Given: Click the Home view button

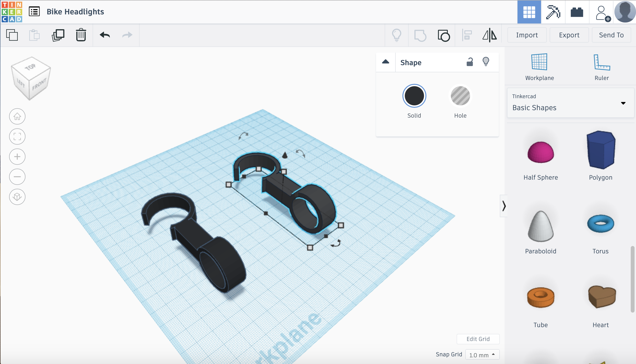Looking at the screenshot, I should pos(17,116).
